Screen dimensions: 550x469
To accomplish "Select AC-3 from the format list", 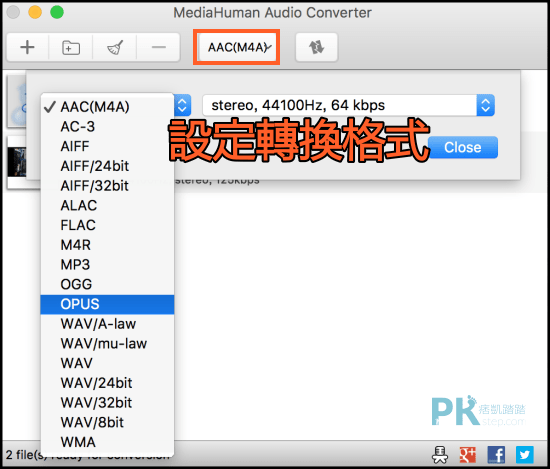I will [107, 126].
